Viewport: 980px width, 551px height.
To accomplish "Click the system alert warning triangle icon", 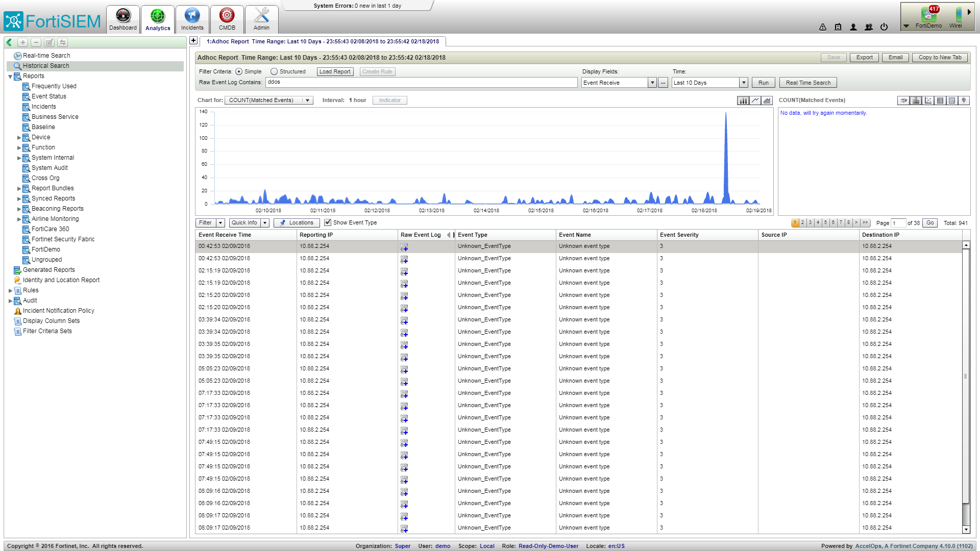I will coord(823,27).
